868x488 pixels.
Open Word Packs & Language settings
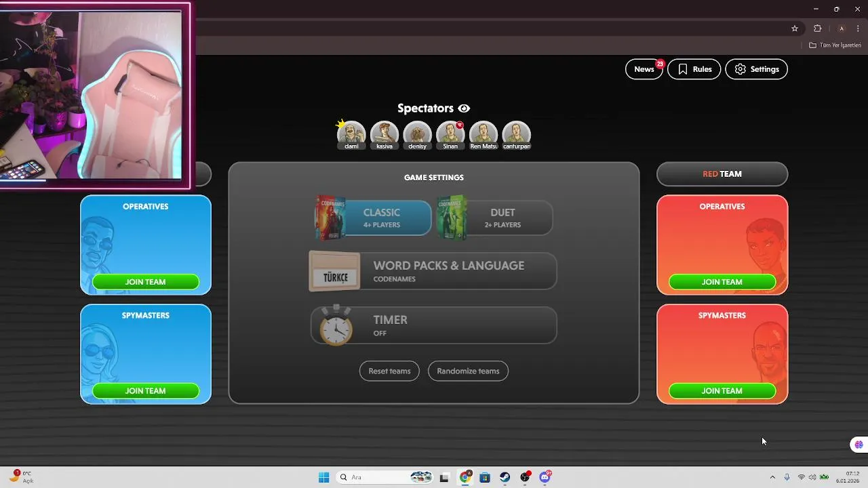coord(433,271)
